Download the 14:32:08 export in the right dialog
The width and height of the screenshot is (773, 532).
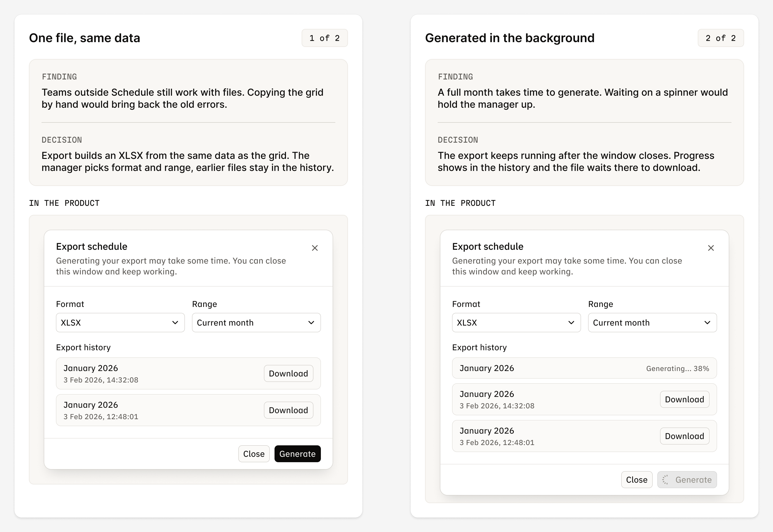tap(685, 399)
